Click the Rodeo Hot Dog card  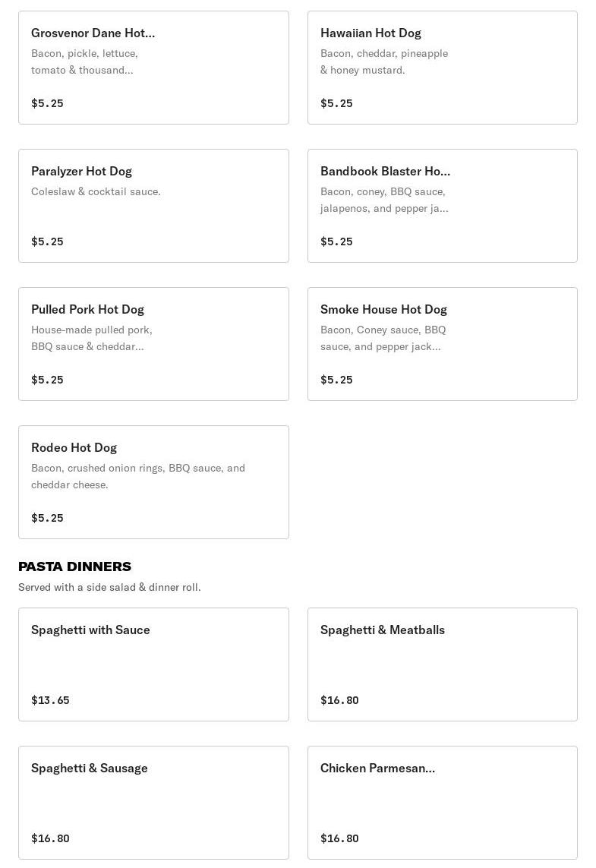pos(153,482)
